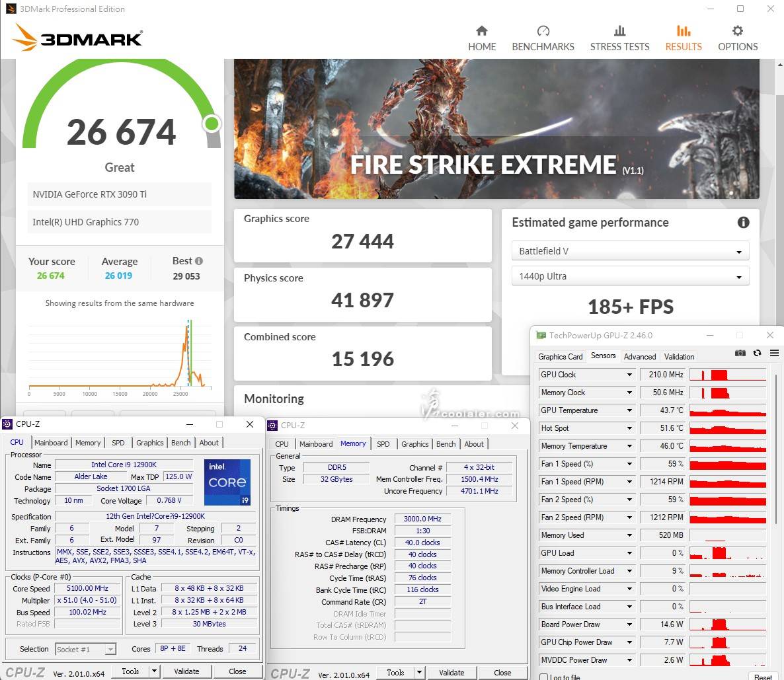Viewport: 784px width, 680px height.
Task: Click the green score gauge knob
Action: tap(212, 124)
